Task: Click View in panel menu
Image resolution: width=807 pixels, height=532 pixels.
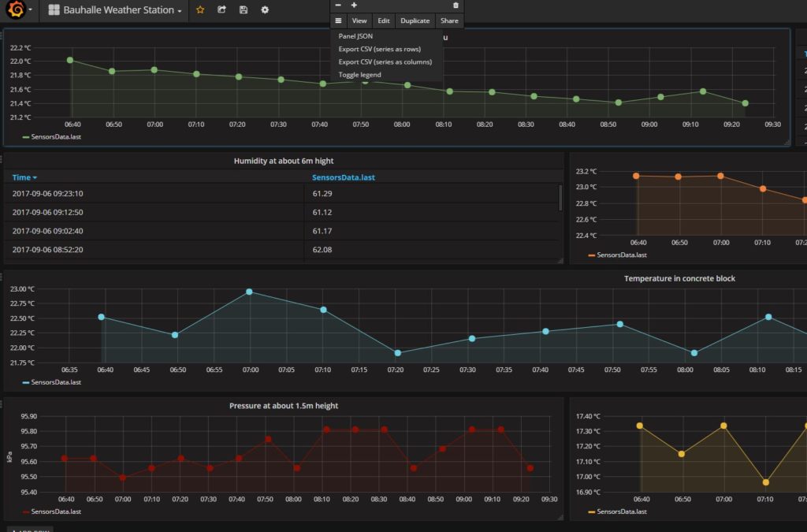Action: pyautogui.click(x=359, y=20)
